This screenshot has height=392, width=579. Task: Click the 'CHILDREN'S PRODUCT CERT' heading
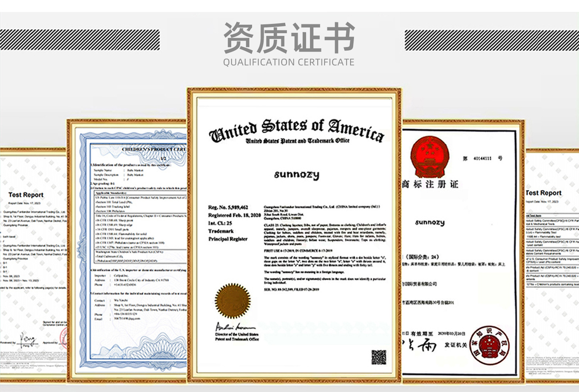pos(154,149)
